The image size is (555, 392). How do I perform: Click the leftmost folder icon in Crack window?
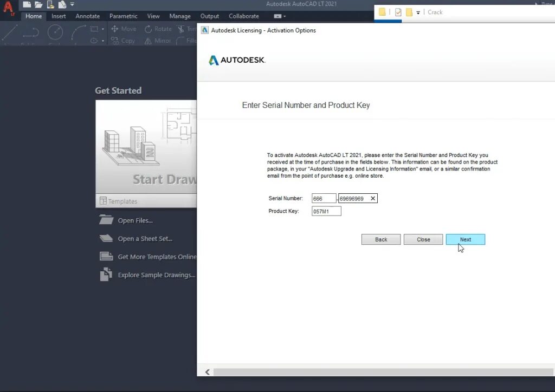(x=382, y=12)
